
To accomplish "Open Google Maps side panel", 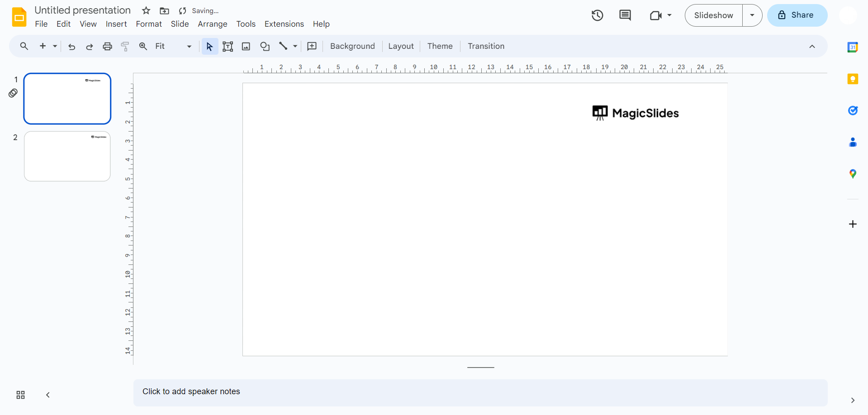I will coord(853,174).
